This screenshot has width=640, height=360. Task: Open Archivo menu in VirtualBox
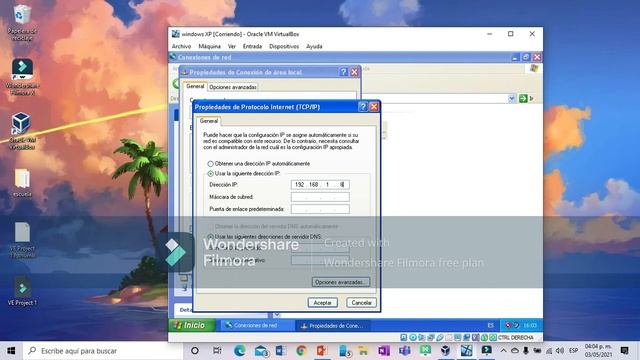coord(181,47)
